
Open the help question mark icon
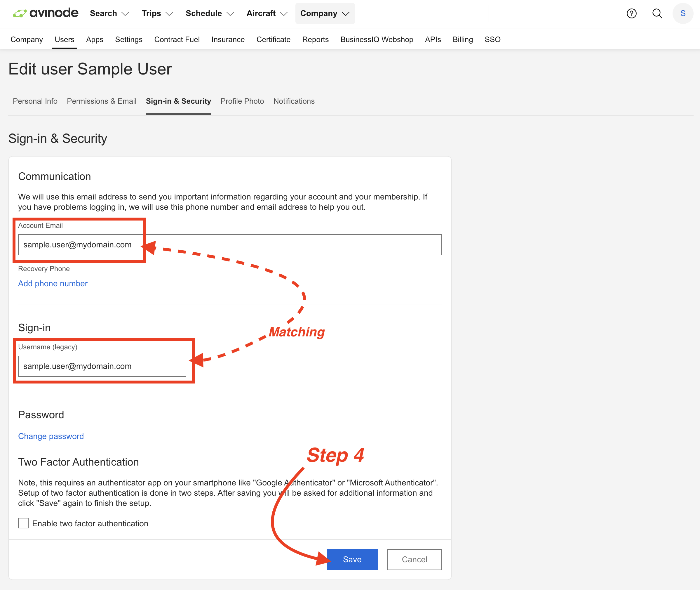coord(631,13)
